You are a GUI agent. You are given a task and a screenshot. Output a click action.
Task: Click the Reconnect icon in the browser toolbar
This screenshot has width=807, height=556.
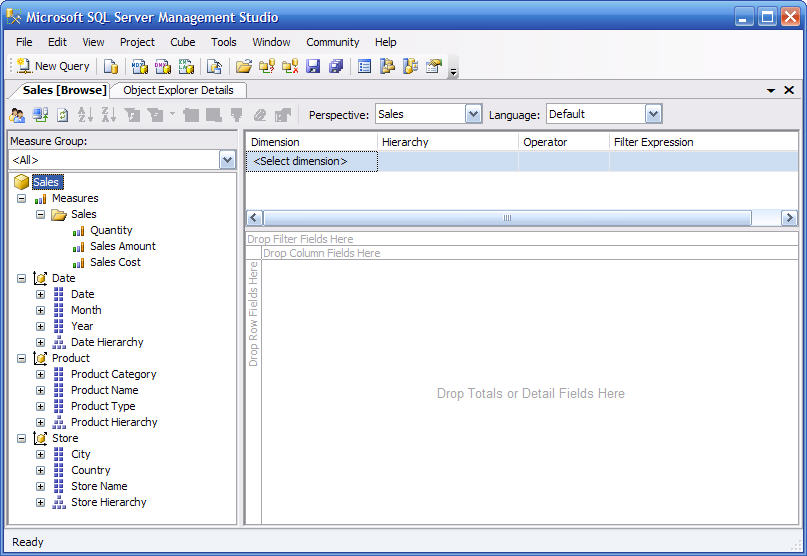(x=40, y=115)
